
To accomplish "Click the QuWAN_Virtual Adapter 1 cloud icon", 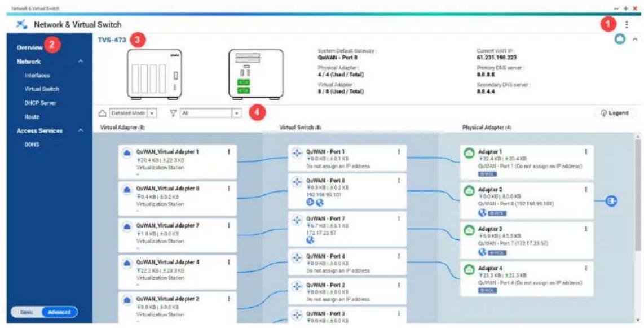I will point(127,153).
